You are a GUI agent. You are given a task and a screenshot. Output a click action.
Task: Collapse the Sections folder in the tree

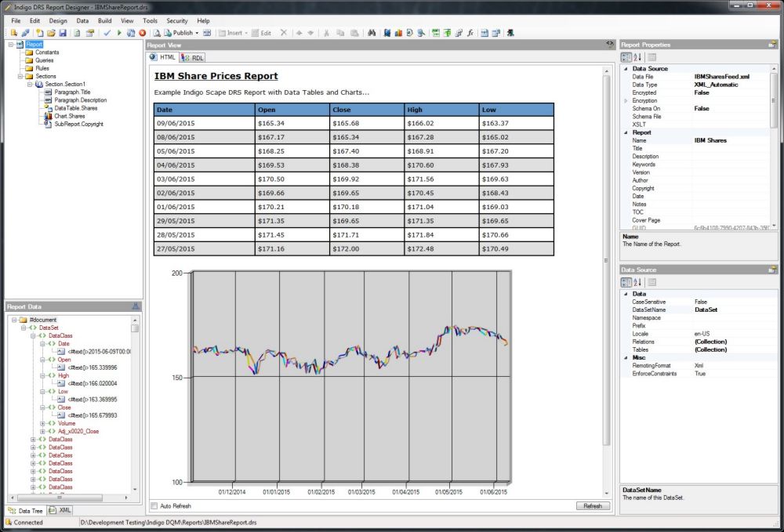pos(20,76)
